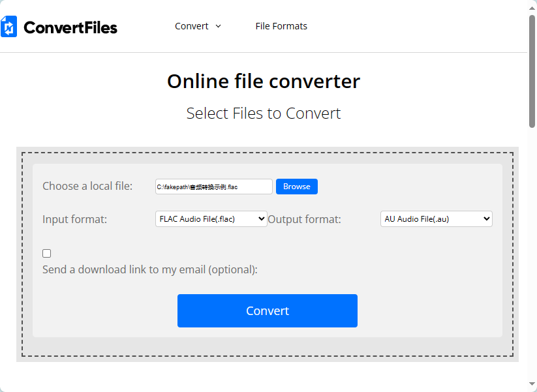Viewport: 537px width, 392px height.
Task: Click the 'Online file converter' heading
Action: click(264, 81)
